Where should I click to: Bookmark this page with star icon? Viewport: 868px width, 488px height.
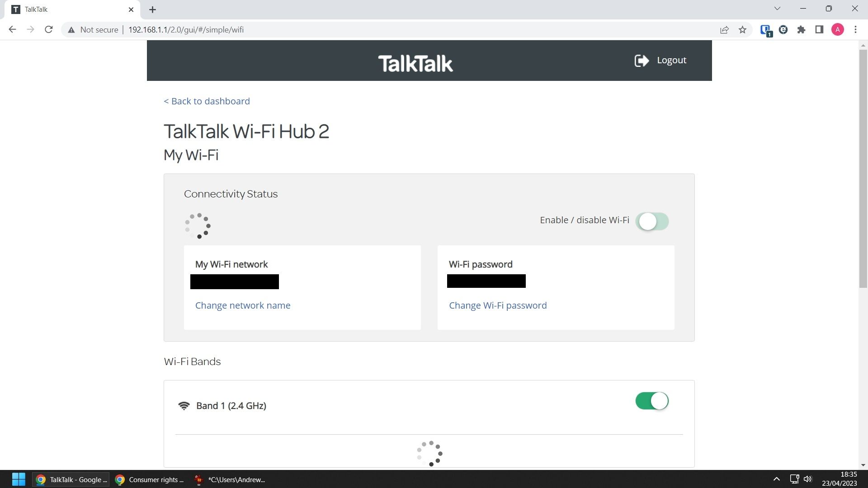point(742,30)
